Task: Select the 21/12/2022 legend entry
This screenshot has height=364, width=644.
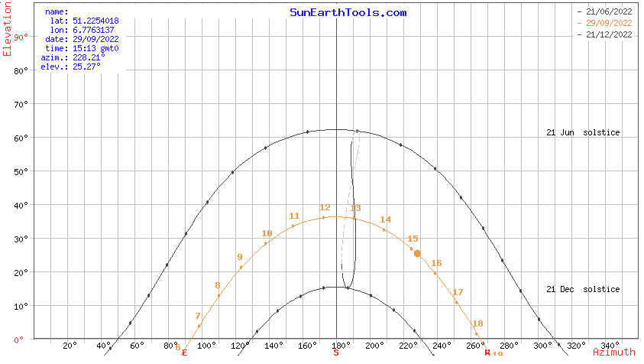Action: [x=604, y=34]
